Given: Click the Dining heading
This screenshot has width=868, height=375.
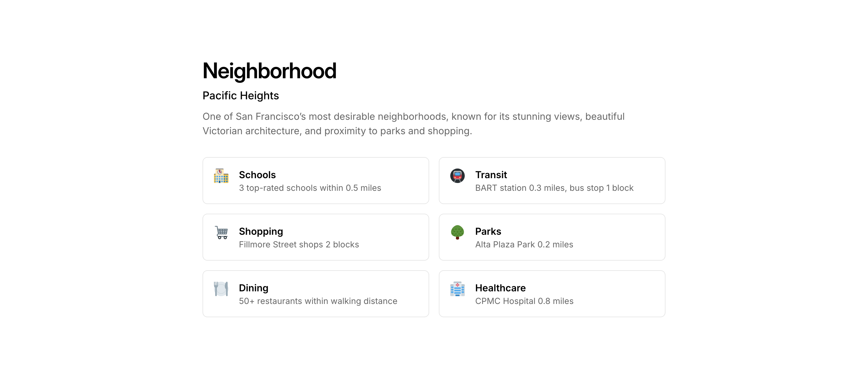Looking at the screenshot, I should tap(253, 288).
